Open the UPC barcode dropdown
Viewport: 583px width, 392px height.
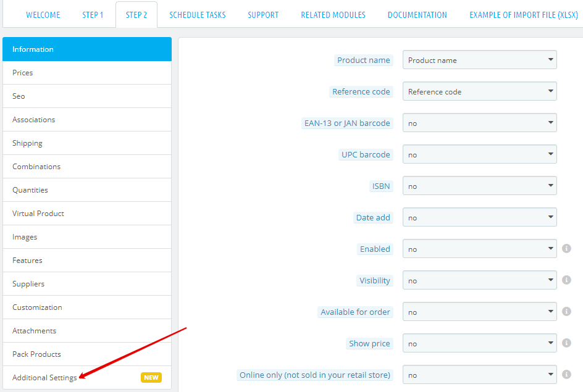click(x=480, y=154)
